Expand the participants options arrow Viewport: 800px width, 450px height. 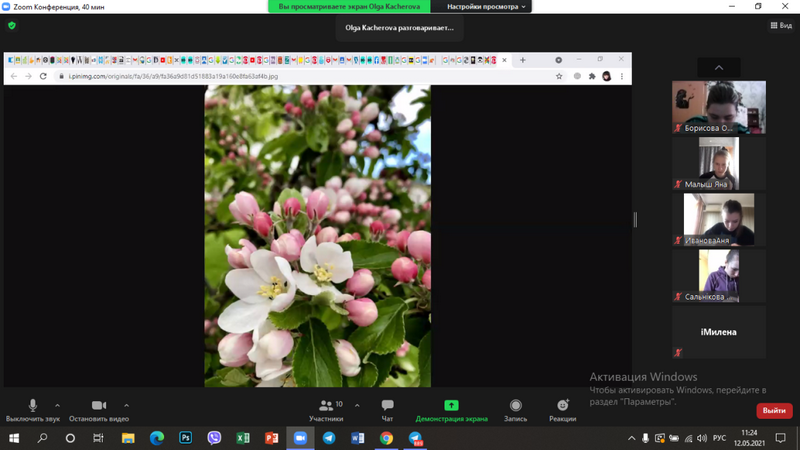[x=357, y=406]
